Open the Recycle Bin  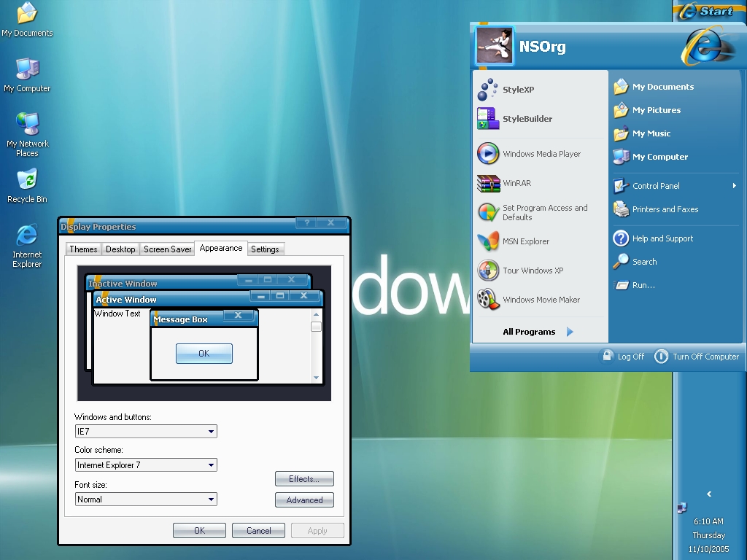pos(26,184)
